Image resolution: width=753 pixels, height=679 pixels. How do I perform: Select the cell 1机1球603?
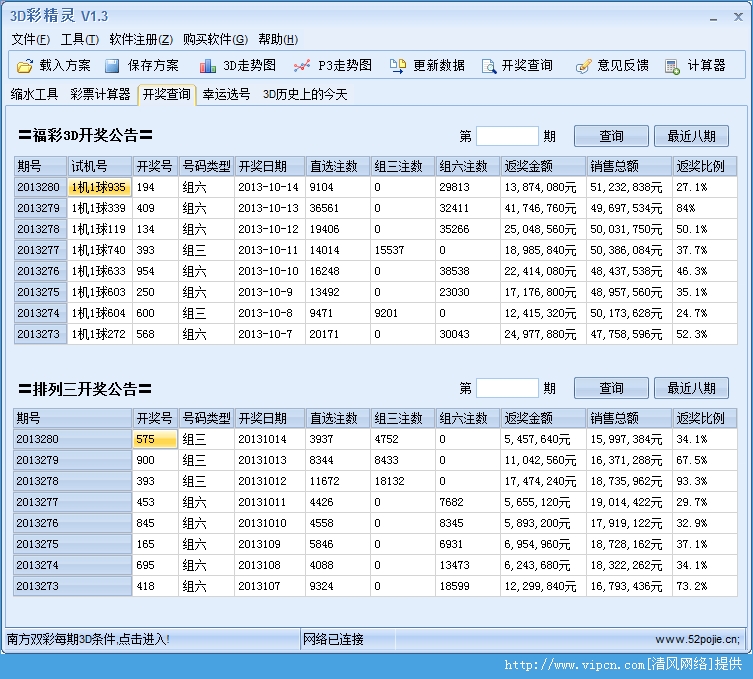[99, 292]
